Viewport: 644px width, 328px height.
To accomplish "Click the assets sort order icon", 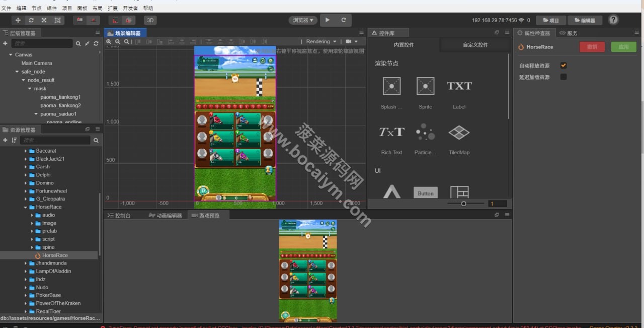I will tap(14, 140).
